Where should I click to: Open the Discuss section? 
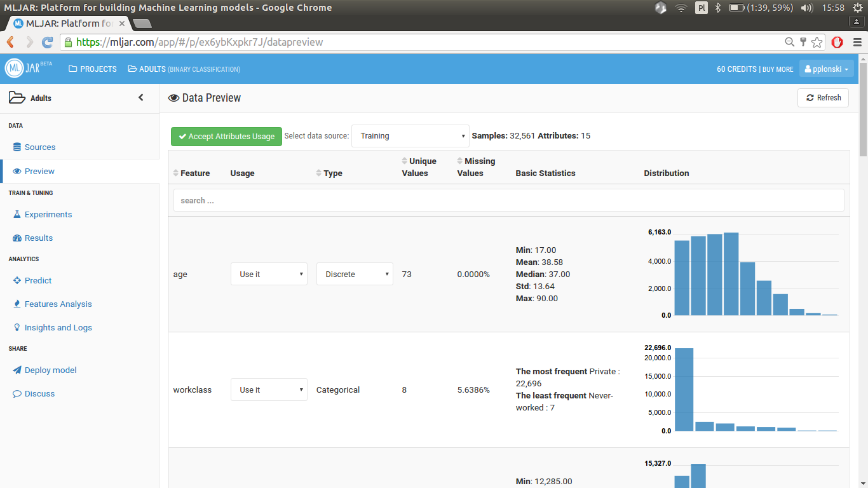[x=39, y=393]
